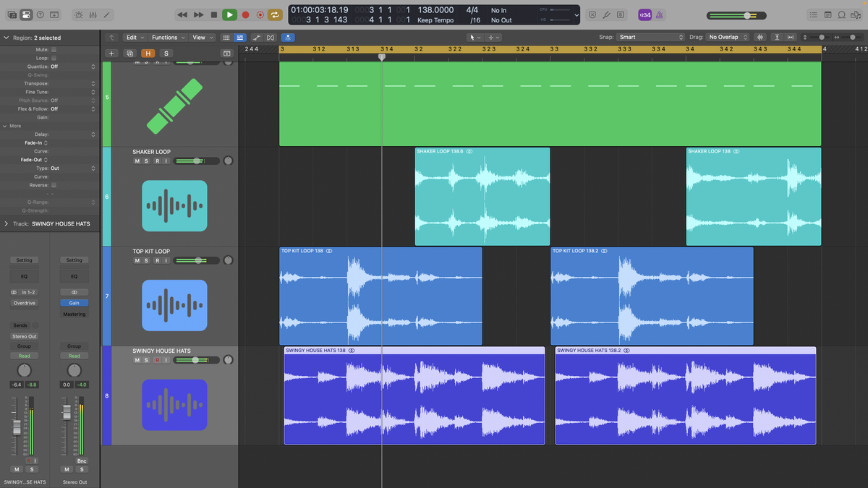The width and height of the screenshot is (868, 488).
Task: Open the Functions menu
Action: point(167,38)
